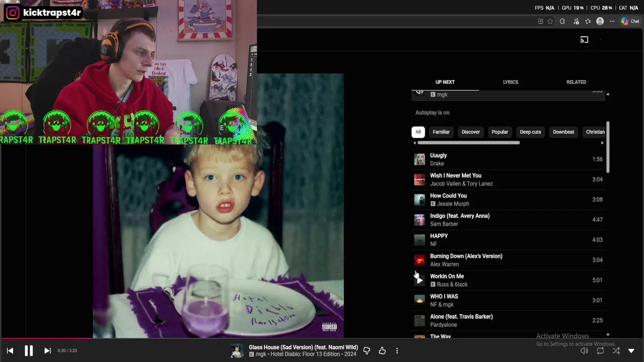Select the Downbeat filter chip
The image size is (644, 362).
563,132
